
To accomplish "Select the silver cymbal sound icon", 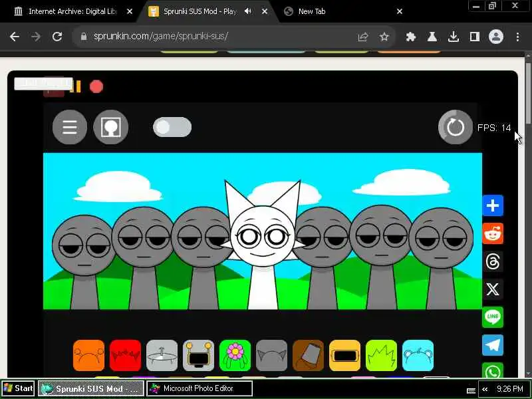I will pos(162,355).
